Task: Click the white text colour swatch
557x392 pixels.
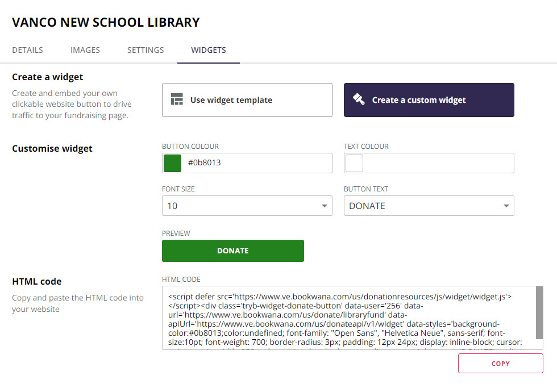Action: (354, 163)
